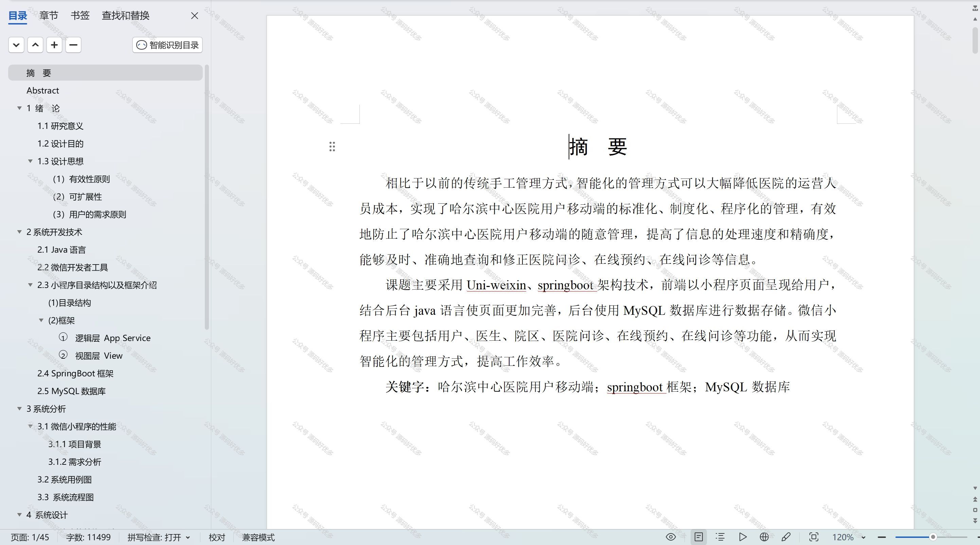The image size is (980, 545).
Task: Go to 1.2 设计目的 heading
Action: tap(60, 143)
